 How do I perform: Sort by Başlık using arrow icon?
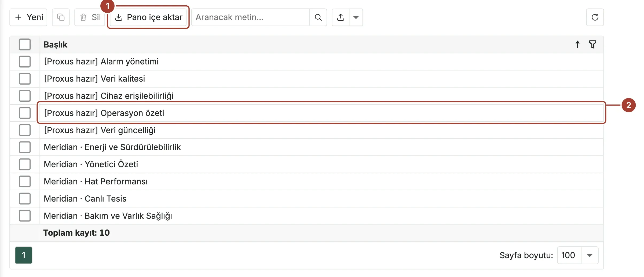coord(577,45)
